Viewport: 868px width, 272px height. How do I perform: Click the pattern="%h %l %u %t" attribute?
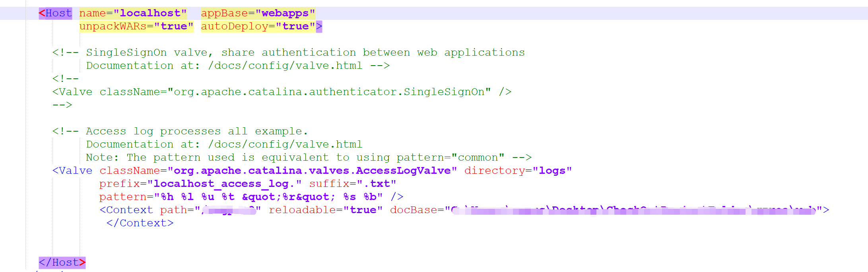(241, 197)
